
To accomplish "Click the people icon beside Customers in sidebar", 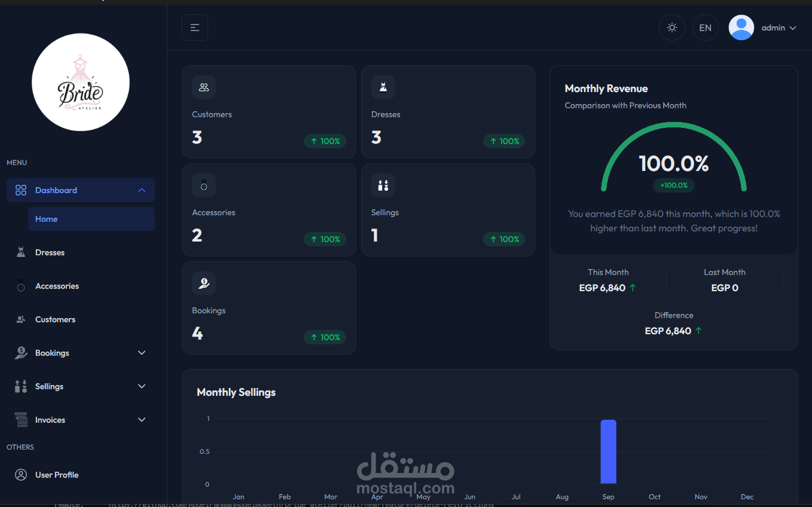I will click(21, 319).
